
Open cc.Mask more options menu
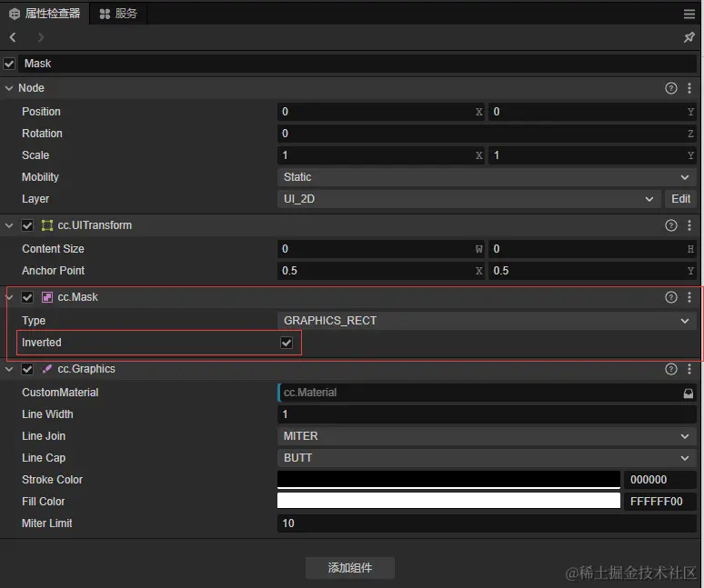pyautogui.click(x=689, y=297)
